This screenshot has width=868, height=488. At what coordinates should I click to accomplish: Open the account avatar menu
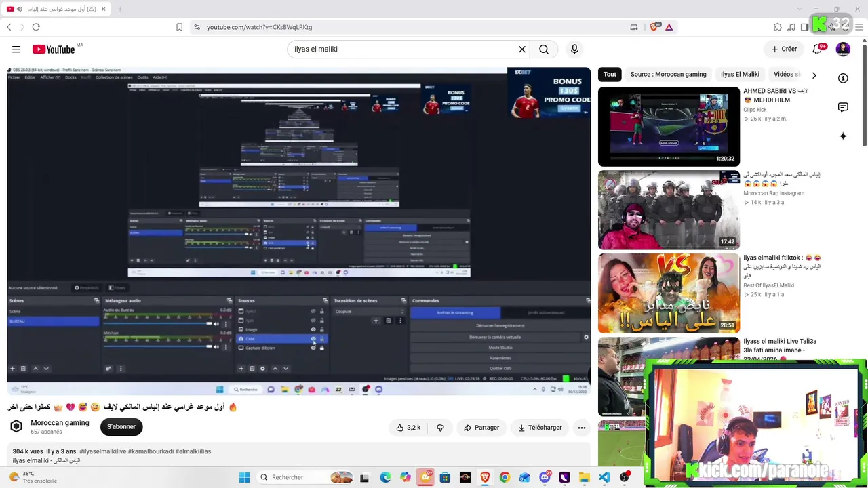coord(843,49)
